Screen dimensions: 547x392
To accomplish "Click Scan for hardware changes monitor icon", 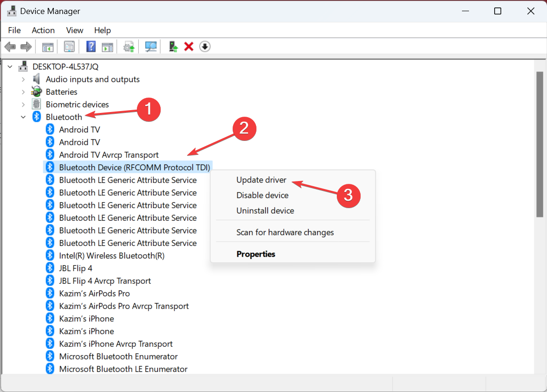I will click(x=151, y=46).
